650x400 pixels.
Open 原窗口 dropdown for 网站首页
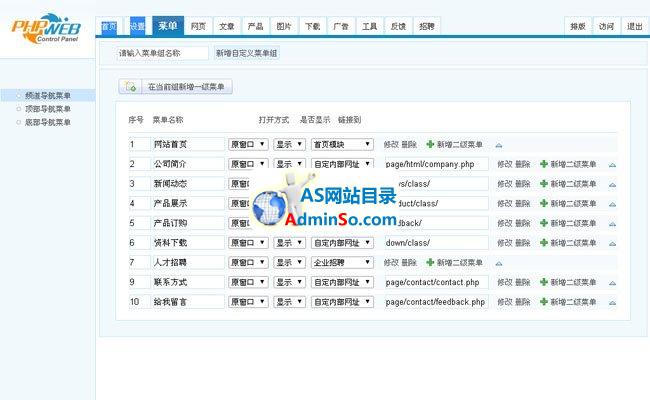[248, 144]
